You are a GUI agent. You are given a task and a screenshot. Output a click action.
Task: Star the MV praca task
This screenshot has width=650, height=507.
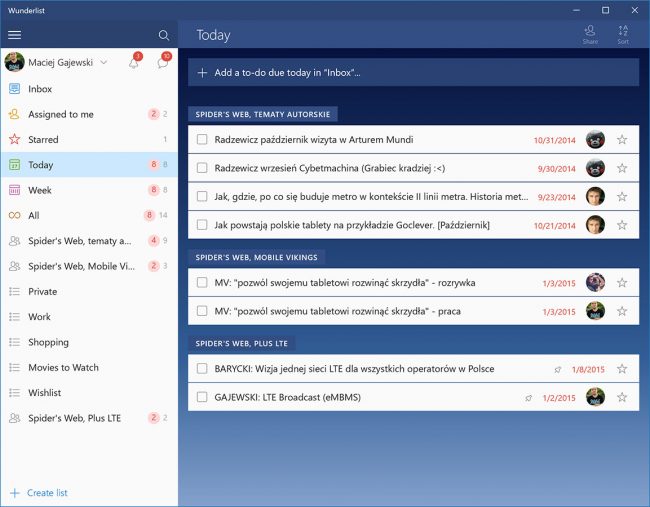coord(622,311)
